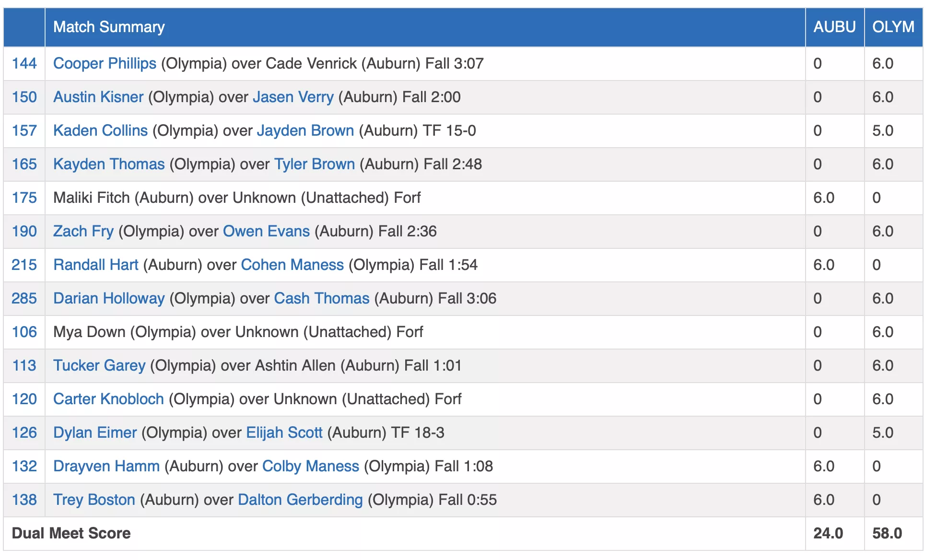Open Elijah Scott wrestler link
This screenshot has width=936, height=560.
(x=284, y=432)
